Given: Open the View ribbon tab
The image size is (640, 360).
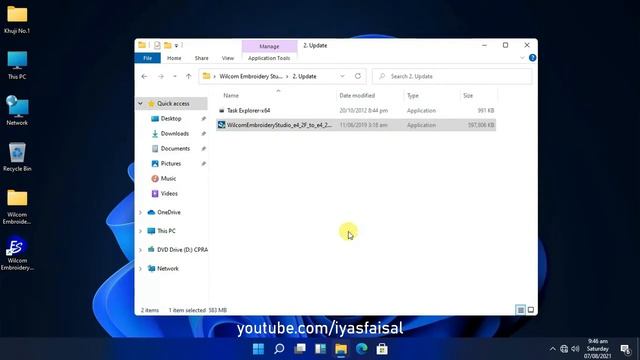Looking at the screenshot, I should pyautogui.click(x=228, y=58).
